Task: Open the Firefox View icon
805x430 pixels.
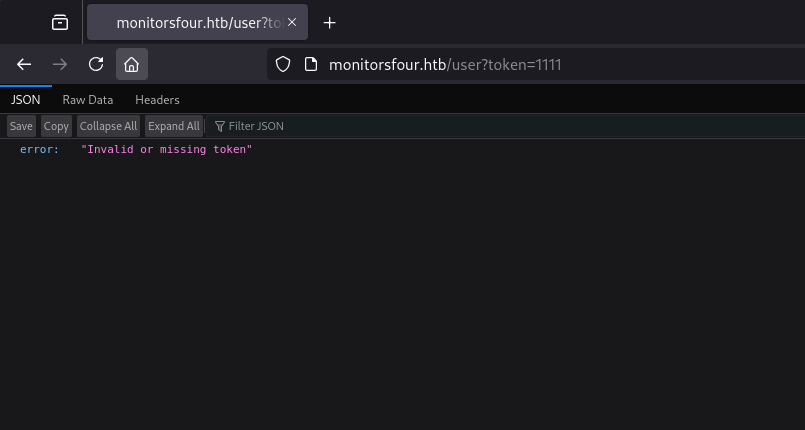Action: click(60, 22)
